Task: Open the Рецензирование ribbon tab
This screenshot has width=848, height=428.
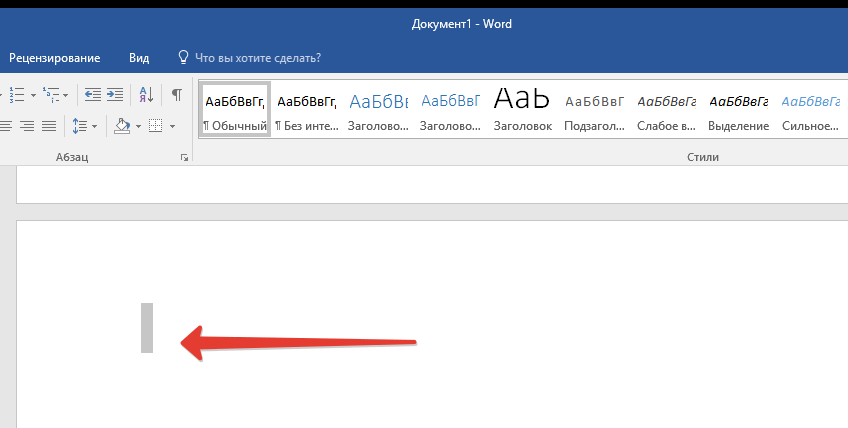Action: 55,58
